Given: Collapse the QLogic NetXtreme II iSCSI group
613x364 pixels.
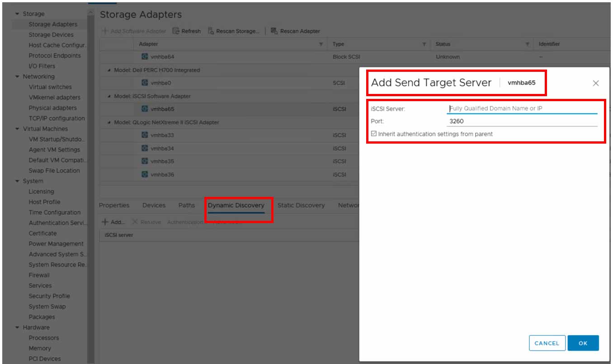Looking at the screenshot, I should [x=109, y=122].
